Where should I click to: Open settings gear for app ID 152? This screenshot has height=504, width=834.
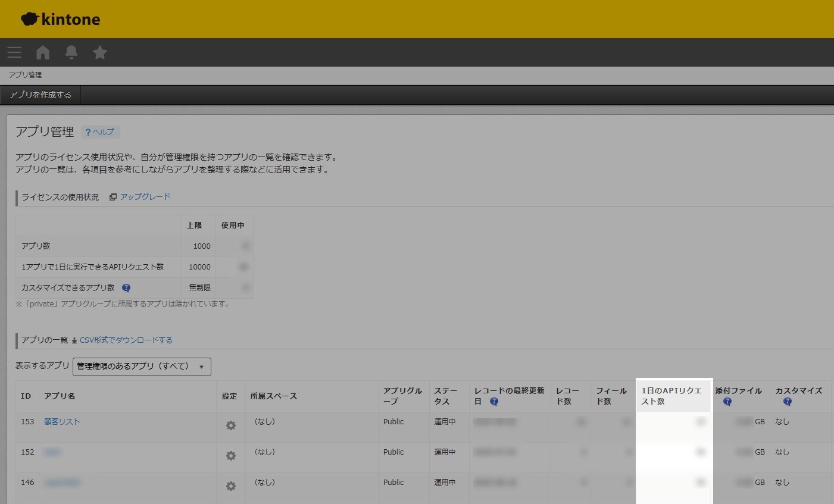click(x=230, y=455)
